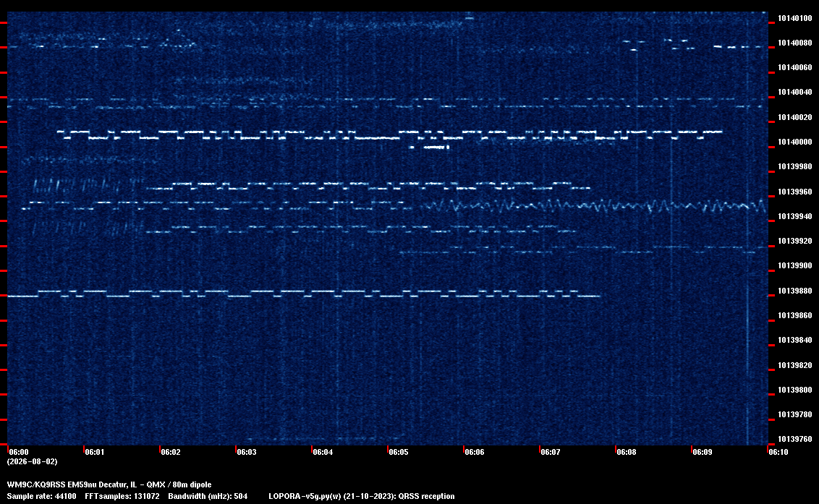Click the LOPORA-v5g.py(w) QRSS reception text
Viewport: 819px width, 504px height.
pos(362,496)
